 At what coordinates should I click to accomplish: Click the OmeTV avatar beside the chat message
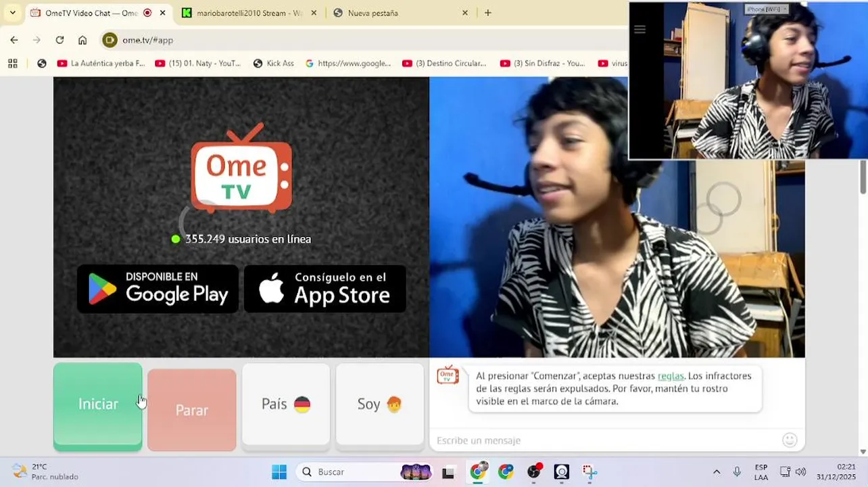(448, 375)
